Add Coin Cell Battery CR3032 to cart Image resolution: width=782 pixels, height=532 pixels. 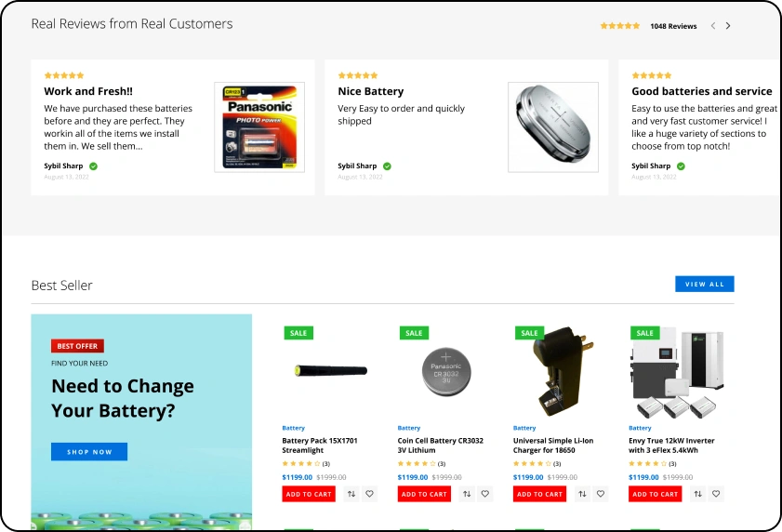[x=424, y=494]
